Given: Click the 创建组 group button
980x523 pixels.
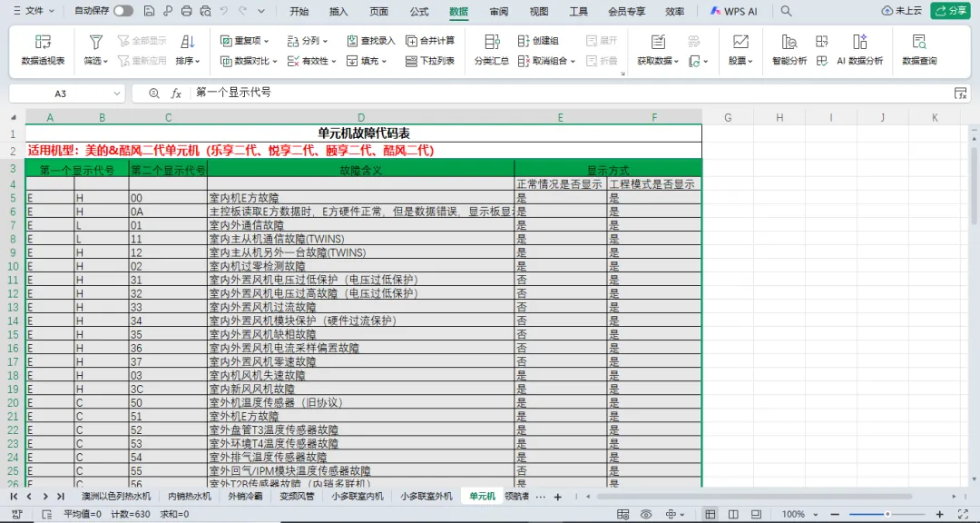Looking at the screenshot, I should [538, 41].
